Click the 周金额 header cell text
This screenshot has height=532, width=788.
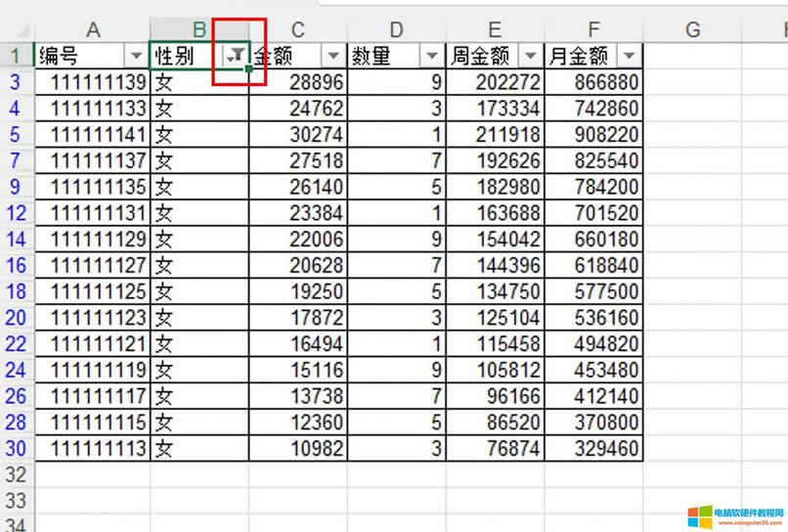[480, 56]
